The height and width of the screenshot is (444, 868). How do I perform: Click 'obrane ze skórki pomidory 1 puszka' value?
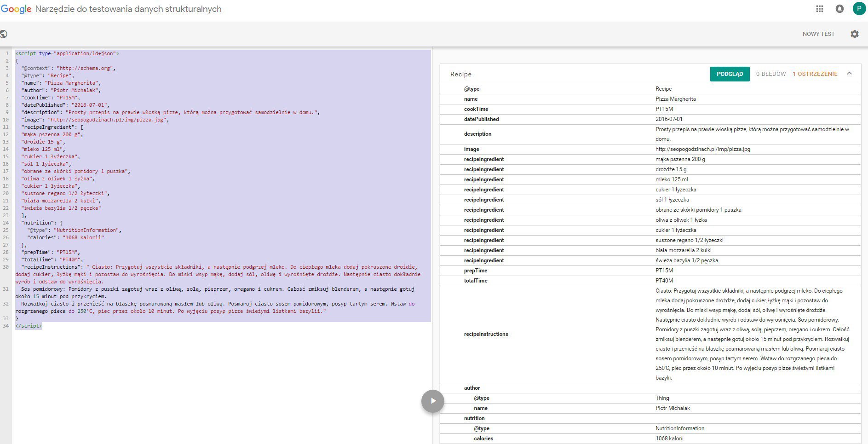tap(698, 210)
